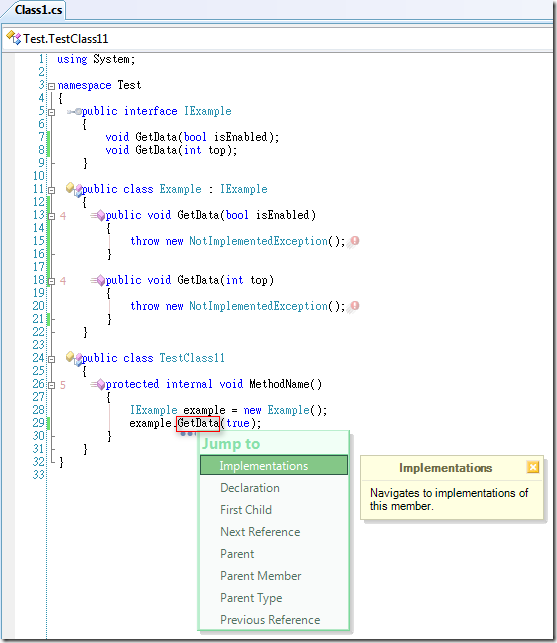The width and height of the screenshot is (557, 643).
Task: Collapse the MethodName method block
Action: [52, 385]
